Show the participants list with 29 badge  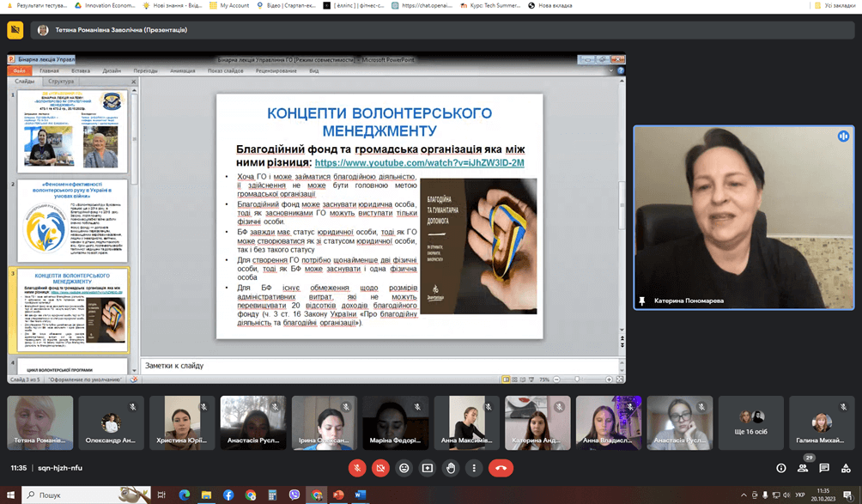click(x=803, y=468)
